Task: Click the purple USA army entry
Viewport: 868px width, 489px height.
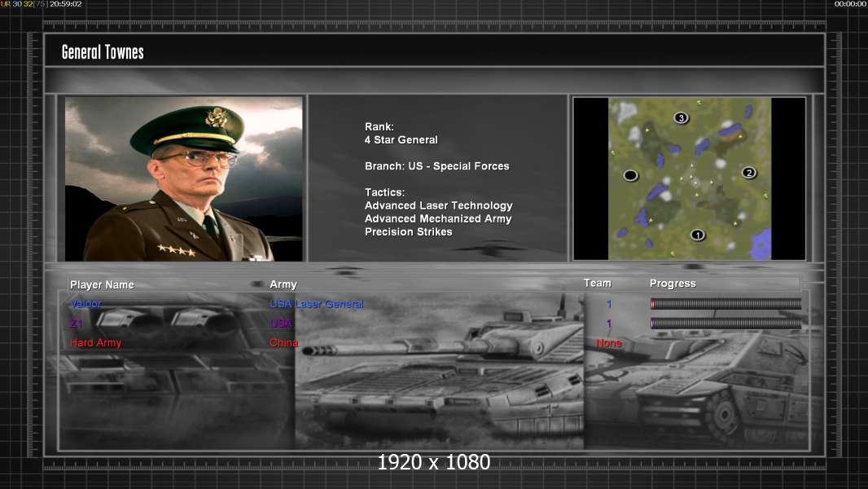Action: pyautogui.click(x=281, y=323)
